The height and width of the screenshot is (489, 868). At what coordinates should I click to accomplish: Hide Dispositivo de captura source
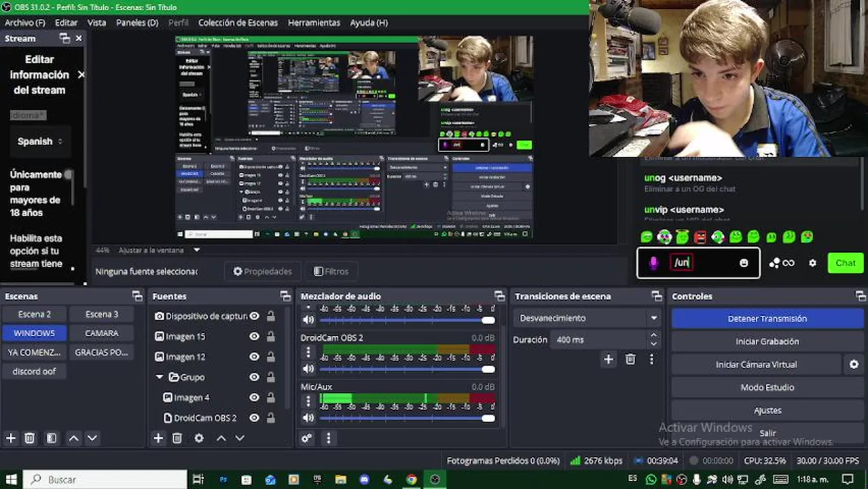pos(254,316)
